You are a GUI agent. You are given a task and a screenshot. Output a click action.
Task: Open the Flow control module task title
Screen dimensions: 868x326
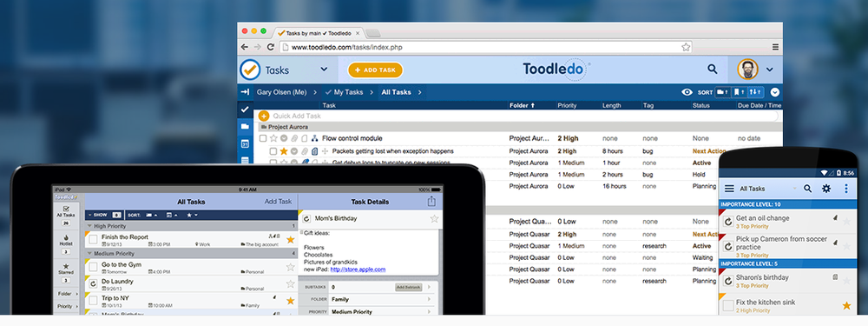352,138
